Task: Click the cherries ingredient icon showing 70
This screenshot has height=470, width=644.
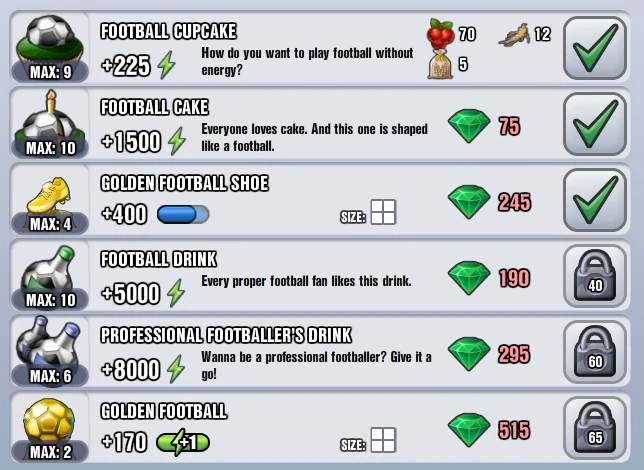Action: click(441, 34)
